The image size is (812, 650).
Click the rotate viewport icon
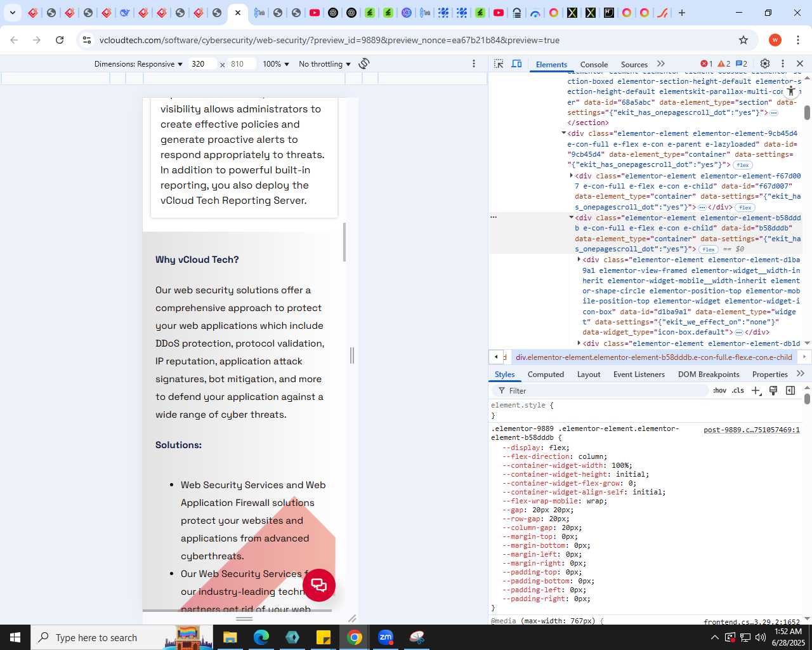pyautogui.click(x=364, y=63)
